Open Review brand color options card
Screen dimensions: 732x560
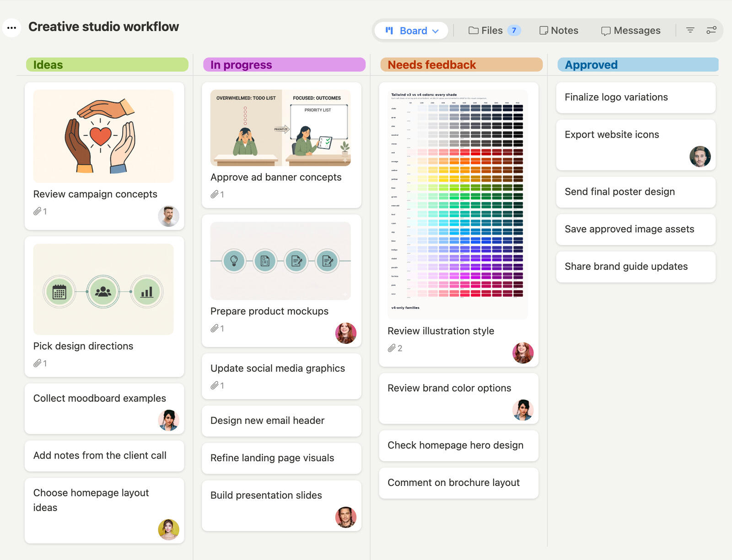[458, 399]
